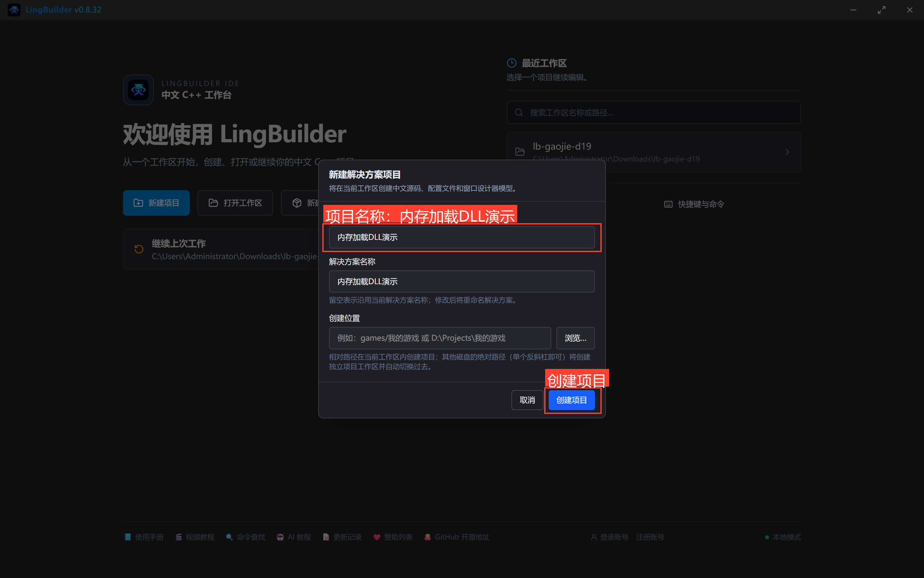
Task: Click the folder icon of lb-gaojie-d19 workspace
Action: tap(520, 152)
